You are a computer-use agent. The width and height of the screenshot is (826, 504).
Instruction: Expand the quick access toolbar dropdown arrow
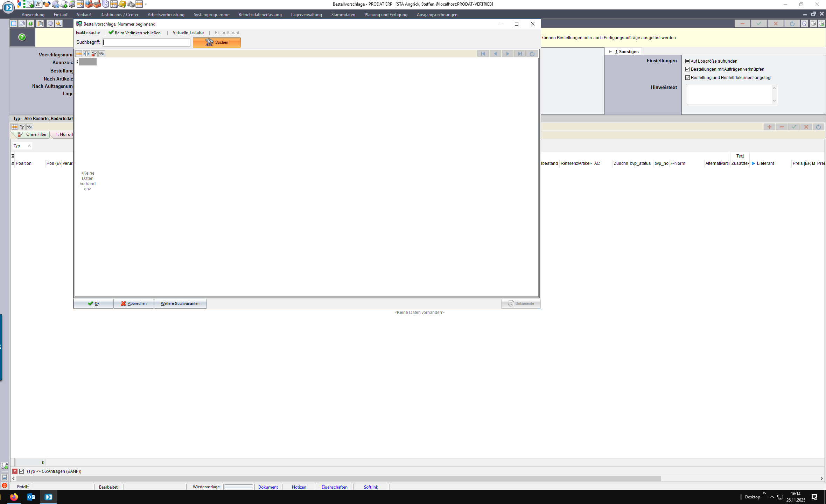pyautogui.click(x=146, y=5)
